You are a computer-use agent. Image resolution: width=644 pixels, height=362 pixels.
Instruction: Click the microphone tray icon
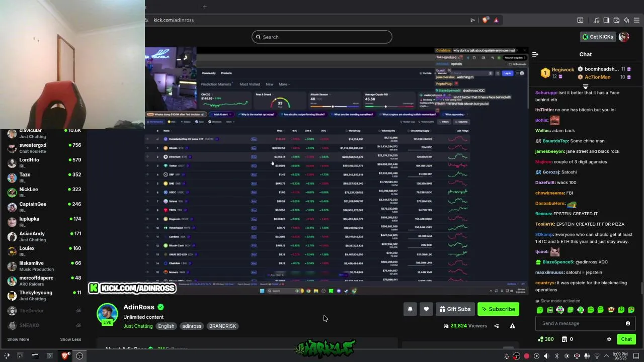pos(587,356)
